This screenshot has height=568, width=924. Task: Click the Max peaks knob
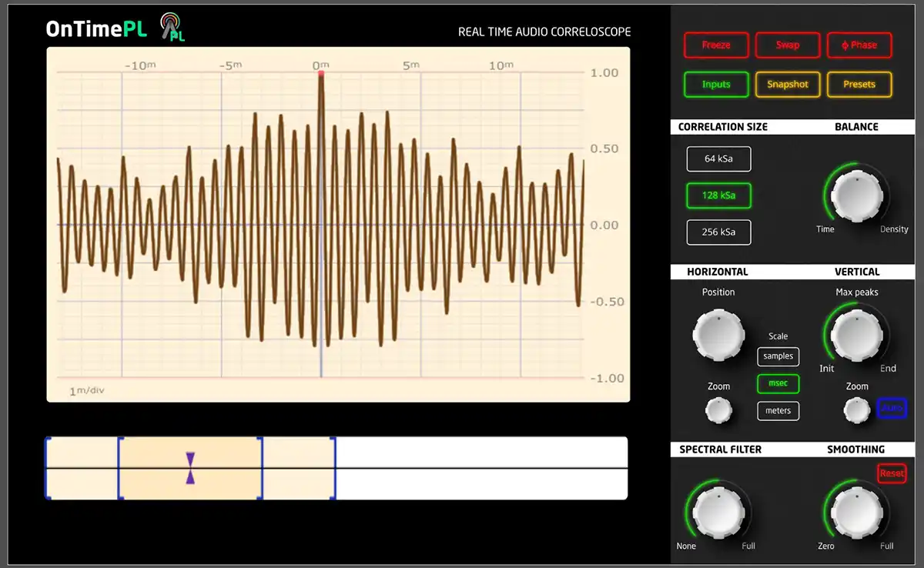pyautogui.click(x=856, y=335)
